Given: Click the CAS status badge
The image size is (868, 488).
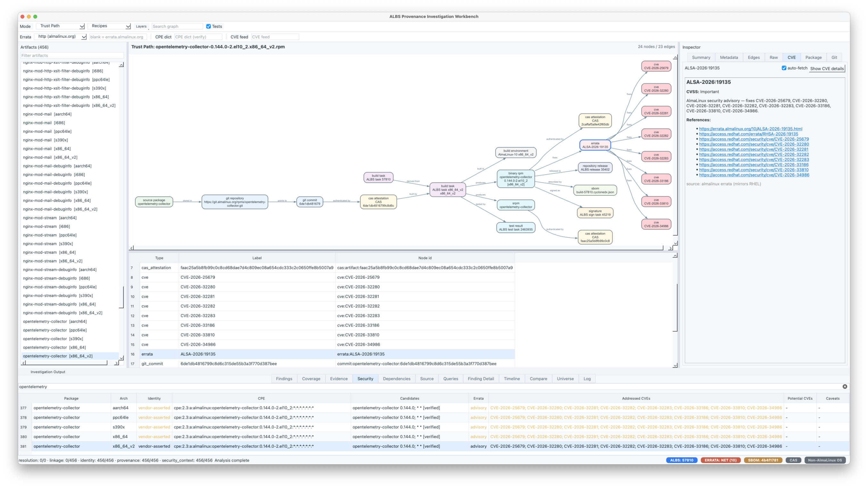Looking at the screenshot, I should coord(793,460).
